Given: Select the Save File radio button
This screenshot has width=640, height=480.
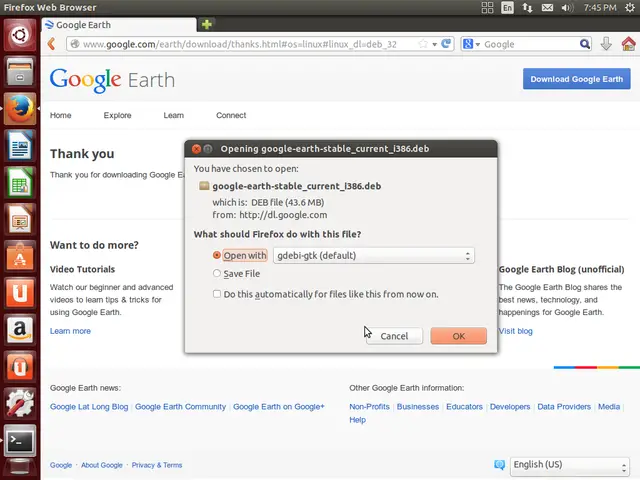Looking at the screenshot, I should 217,273.
